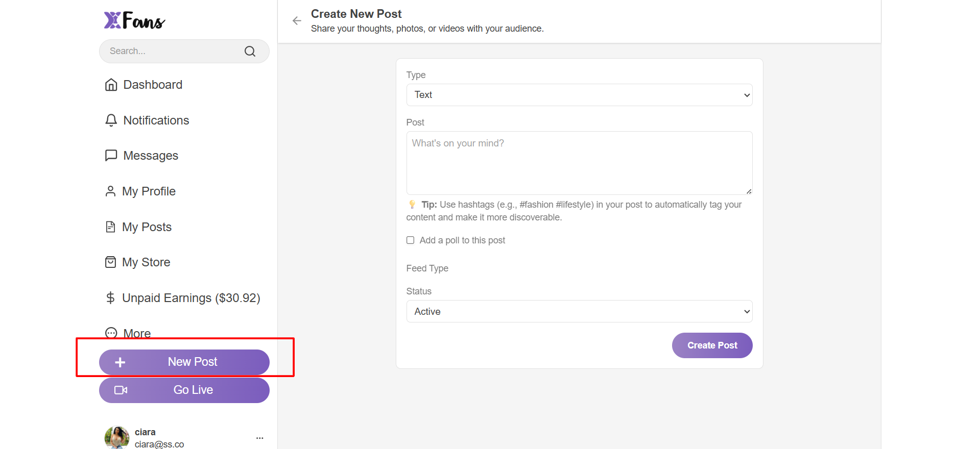Image resolution: width=980 pixels, height=449 pixels.
Task: Click the Unpaid Earnings dollar icon
Action: (110, 298)
